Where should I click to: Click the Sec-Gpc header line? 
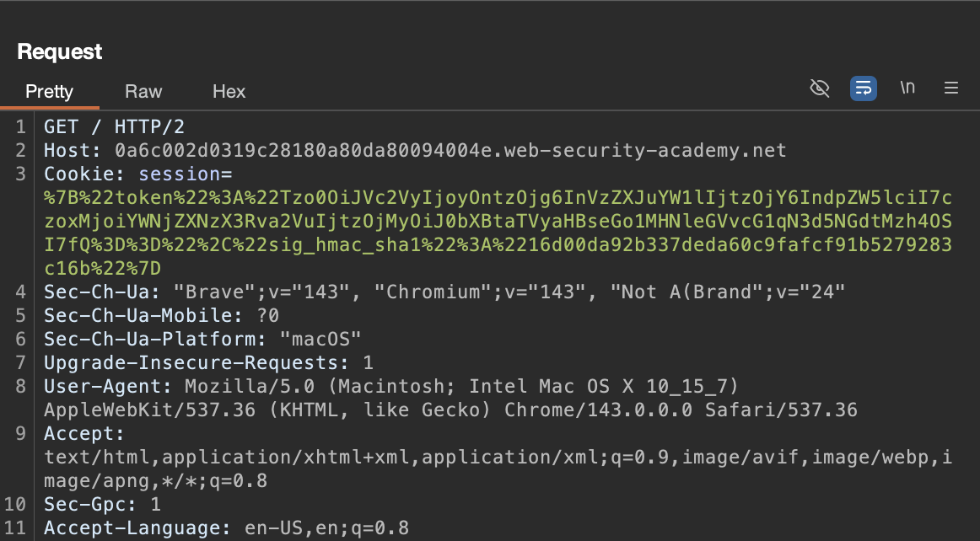pyautogui.click(x=102, y=505)
